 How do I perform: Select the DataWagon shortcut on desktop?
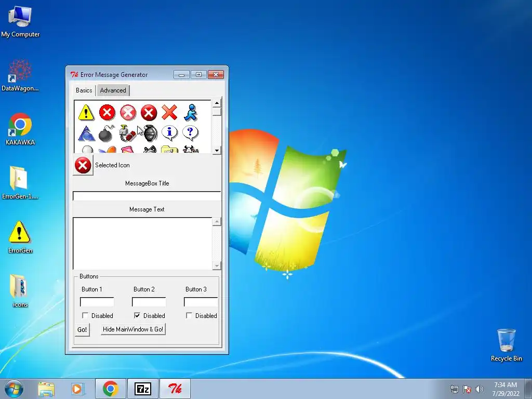pyautogui.click(x=20, y=75)
